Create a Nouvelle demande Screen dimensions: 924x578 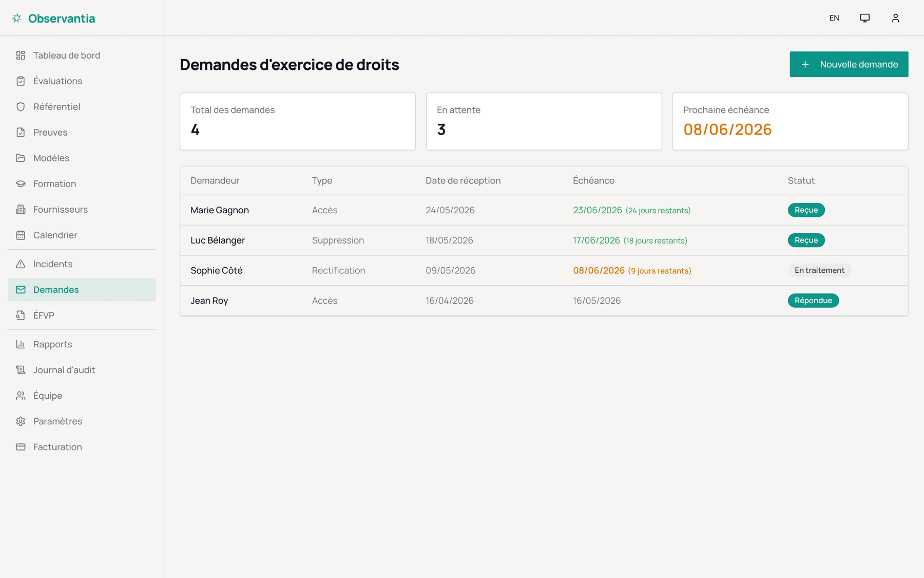point(849,64)
